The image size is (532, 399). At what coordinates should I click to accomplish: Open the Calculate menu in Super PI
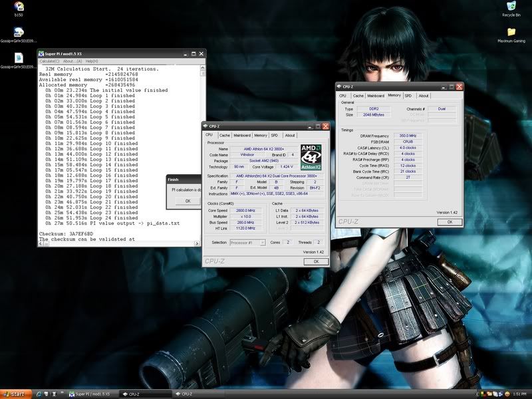pyautogui.click(x=50, y=61)
